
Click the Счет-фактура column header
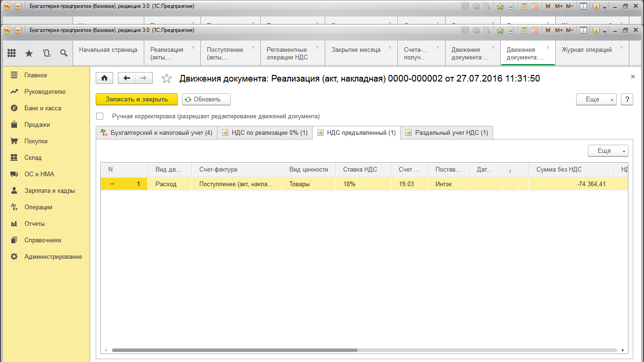point(237,170)
